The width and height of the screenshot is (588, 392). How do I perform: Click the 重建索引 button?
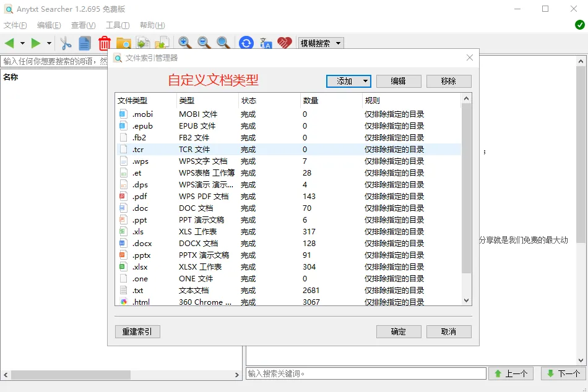[x=137, y=331]
